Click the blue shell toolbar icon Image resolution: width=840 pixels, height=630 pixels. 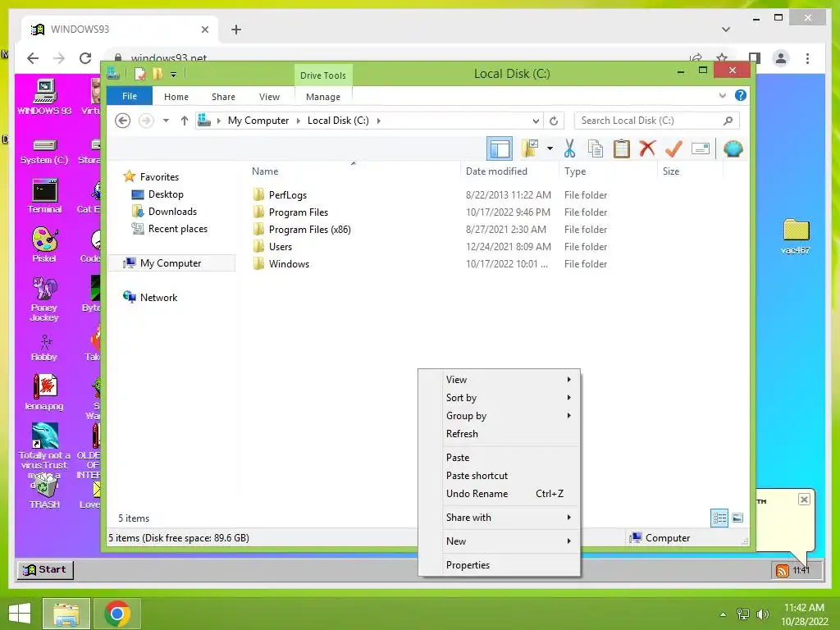733,148
